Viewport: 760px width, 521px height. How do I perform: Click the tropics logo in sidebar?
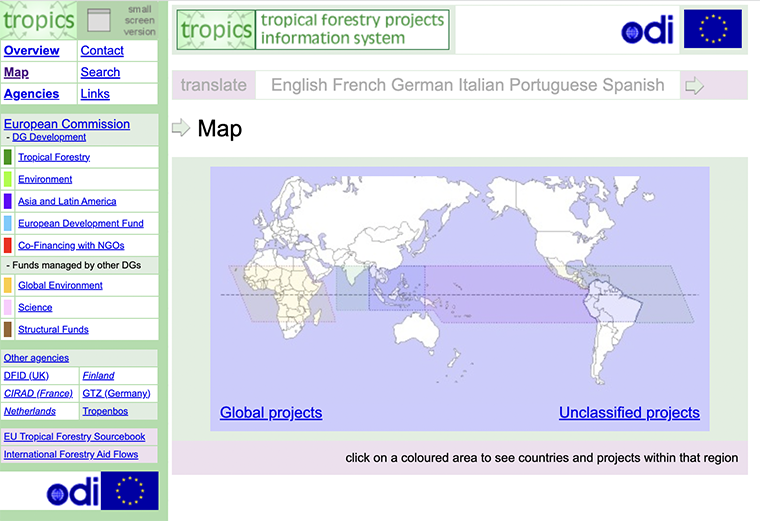(x=38, y=20)
